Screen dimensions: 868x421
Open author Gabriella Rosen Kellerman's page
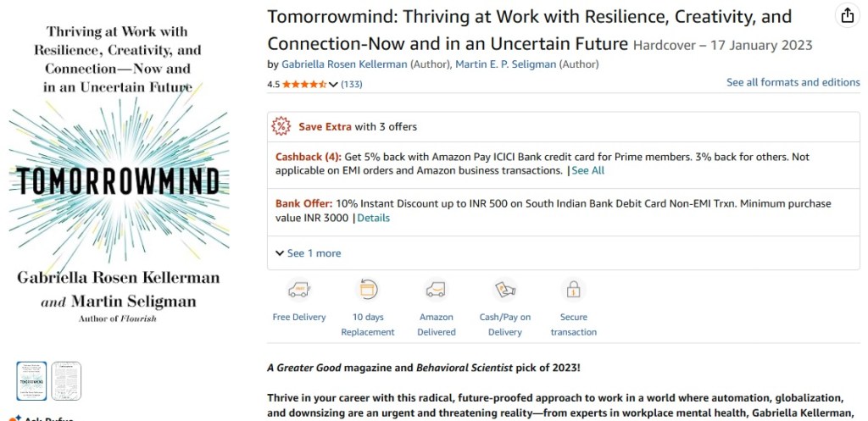pyautogui.click(x=343, y=64)
